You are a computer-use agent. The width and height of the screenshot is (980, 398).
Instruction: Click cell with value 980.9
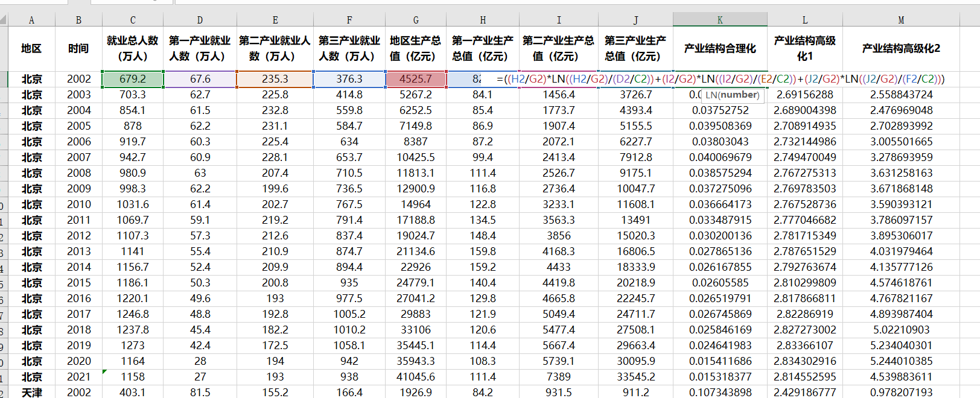pos(133,173)
